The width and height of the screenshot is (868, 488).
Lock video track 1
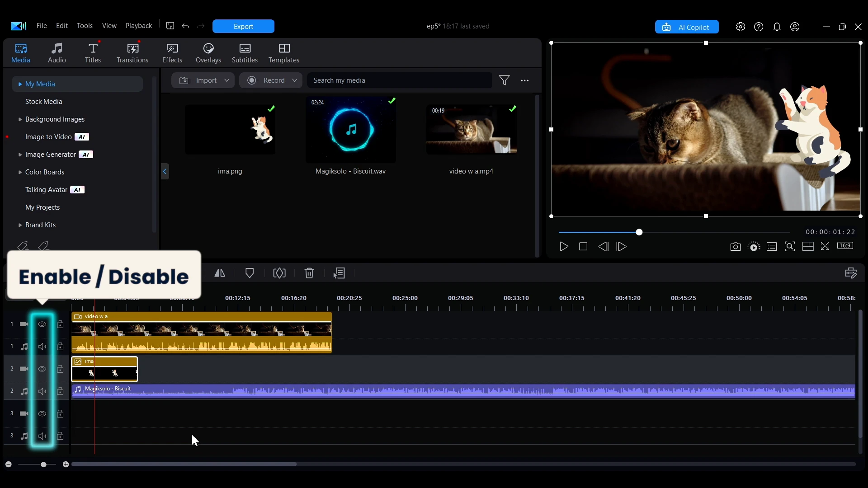click(x=60, y=324)
